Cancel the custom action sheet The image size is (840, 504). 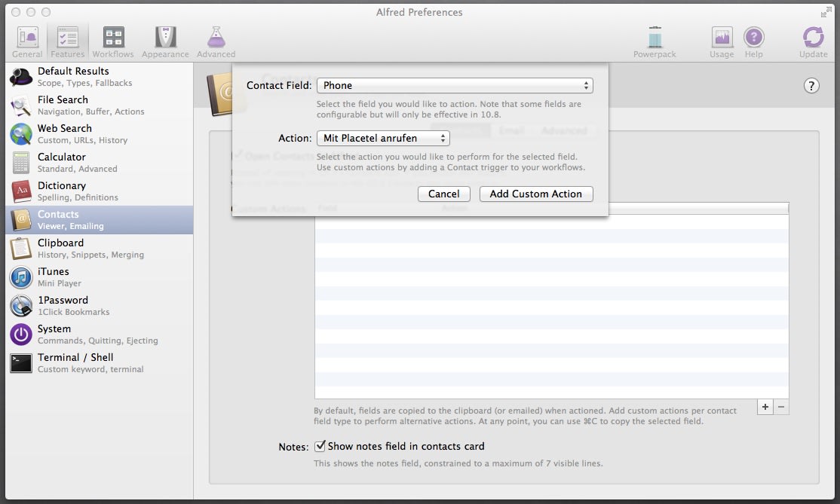[443, 194]
